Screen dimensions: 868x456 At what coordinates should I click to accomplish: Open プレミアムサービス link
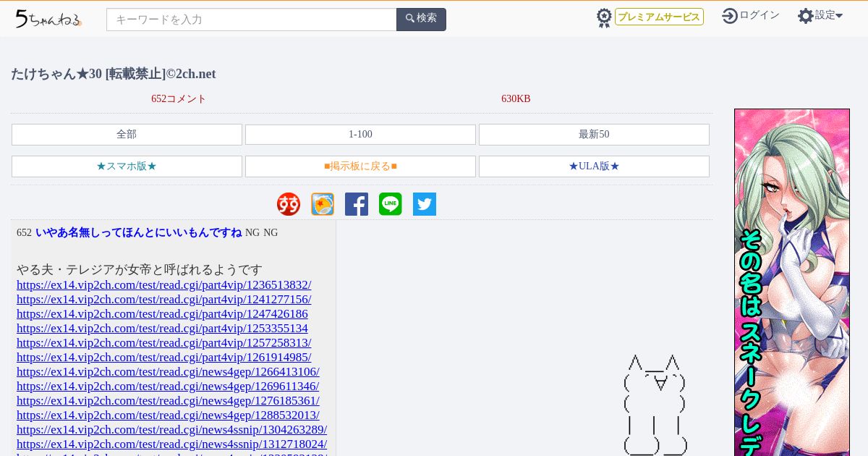pos(659,17)
